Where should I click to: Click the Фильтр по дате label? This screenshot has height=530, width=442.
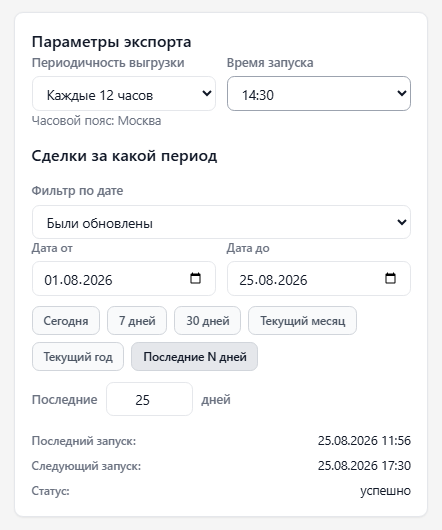[x=77, y=191]
